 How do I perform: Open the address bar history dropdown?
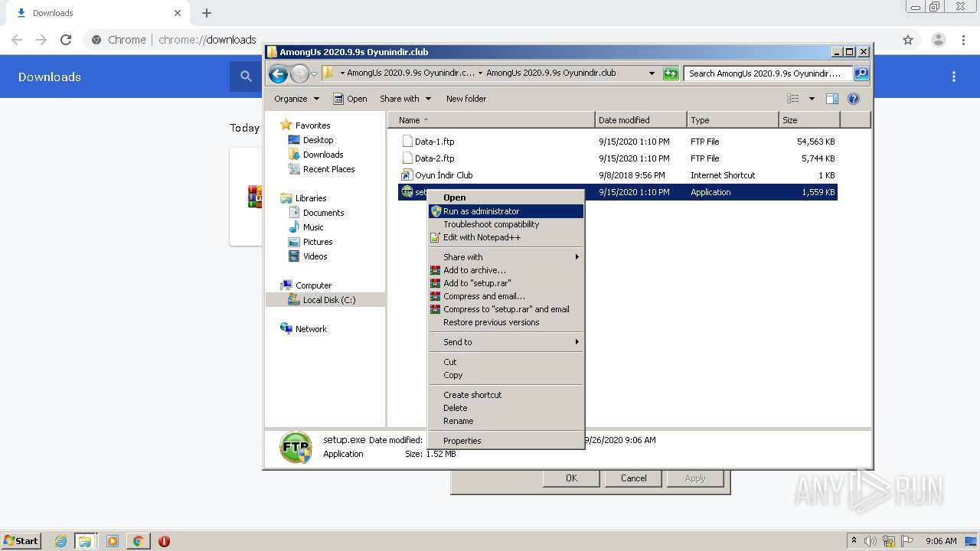click(x=652, y=73)
